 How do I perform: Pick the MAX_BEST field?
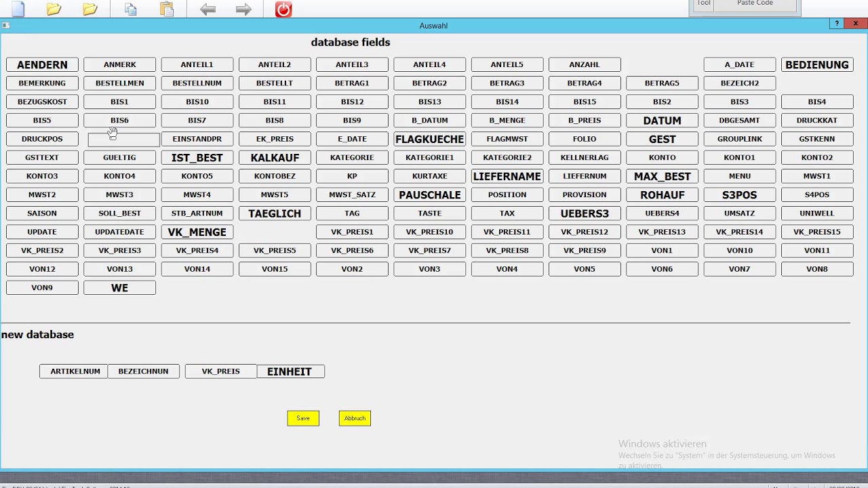pyautogui.click(x=662, y=176)
